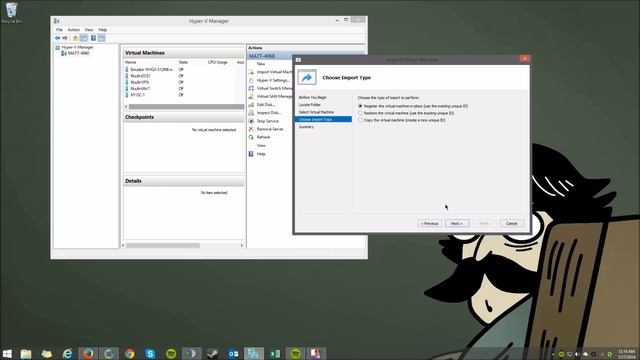Click the right arrow of bottom scrollbar
The height and width of the screenshot is (360, 640).
tap(242, 245)
